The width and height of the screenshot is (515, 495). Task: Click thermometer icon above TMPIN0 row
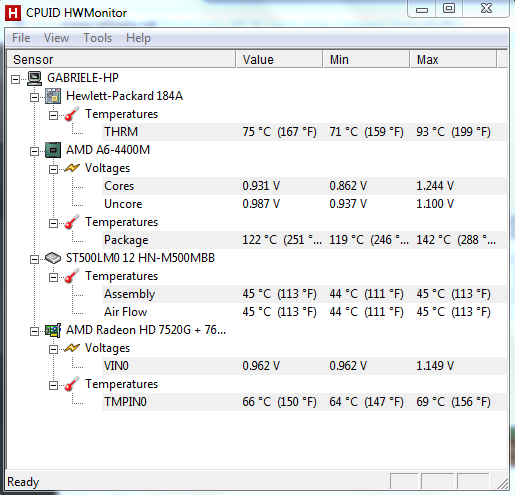[x=72, y=384]
